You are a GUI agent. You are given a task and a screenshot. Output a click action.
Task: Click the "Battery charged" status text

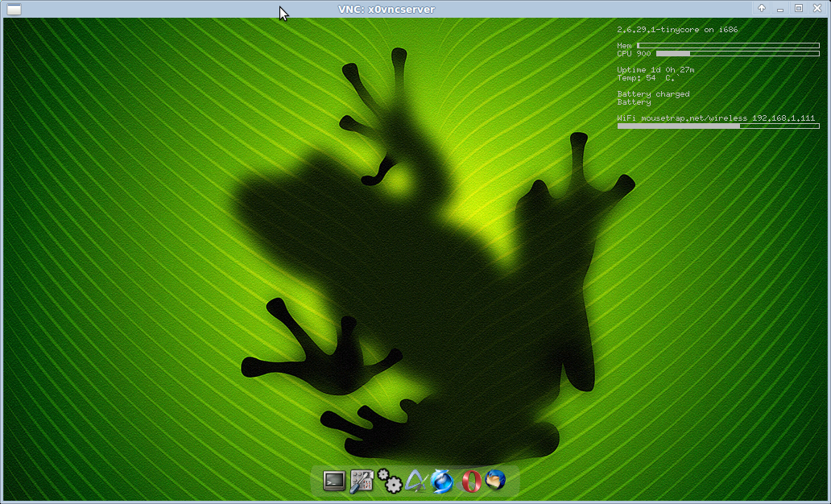coord(654,94)
